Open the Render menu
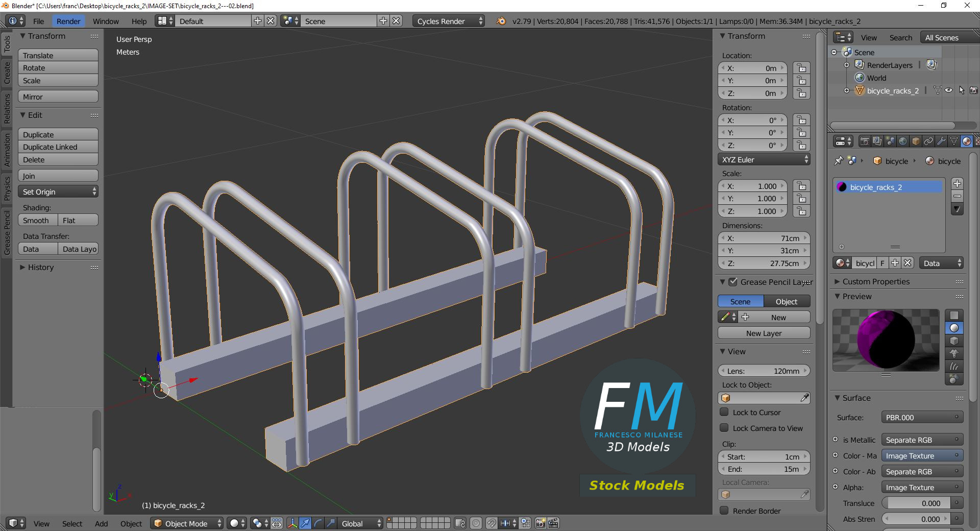The height and width of the screenshot is (531, 980). tap(68, 21)
